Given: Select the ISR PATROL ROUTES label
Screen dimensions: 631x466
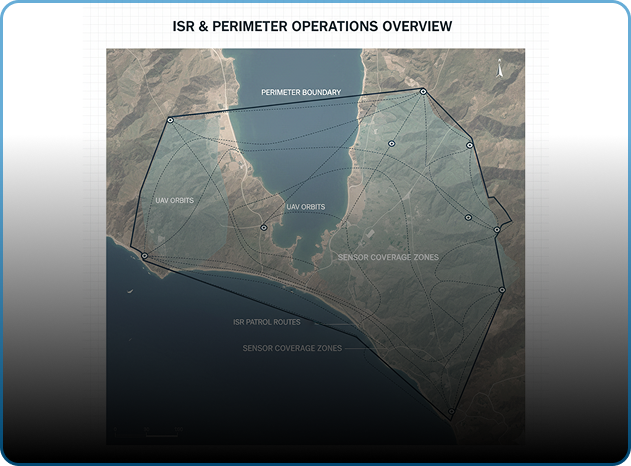Looking at the screenshot, I should coord(266,322).
